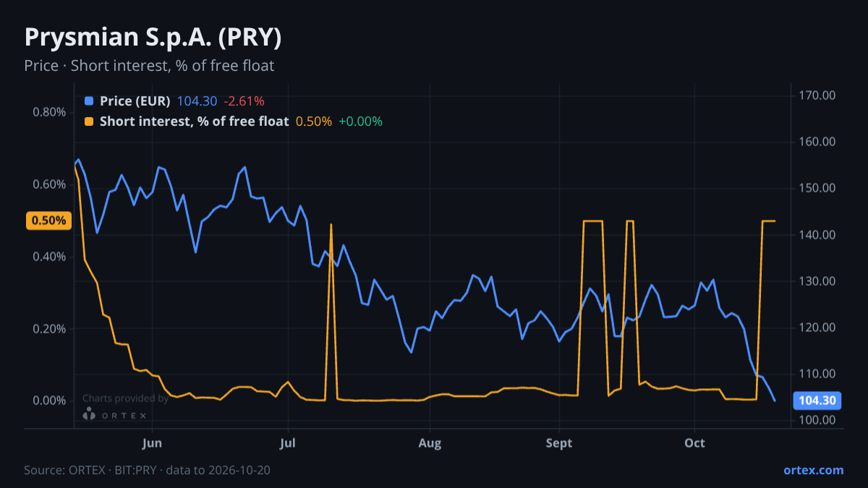This screenshot has width=868, height=488.
Task: Click the 0.00% left axis label
Action: point(49,401)
